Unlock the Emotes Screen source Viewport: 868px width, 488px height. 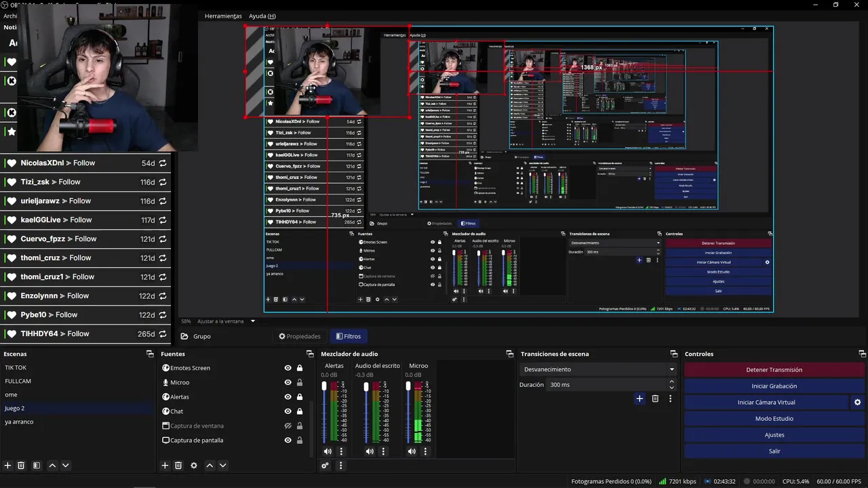tap(300, 368)
